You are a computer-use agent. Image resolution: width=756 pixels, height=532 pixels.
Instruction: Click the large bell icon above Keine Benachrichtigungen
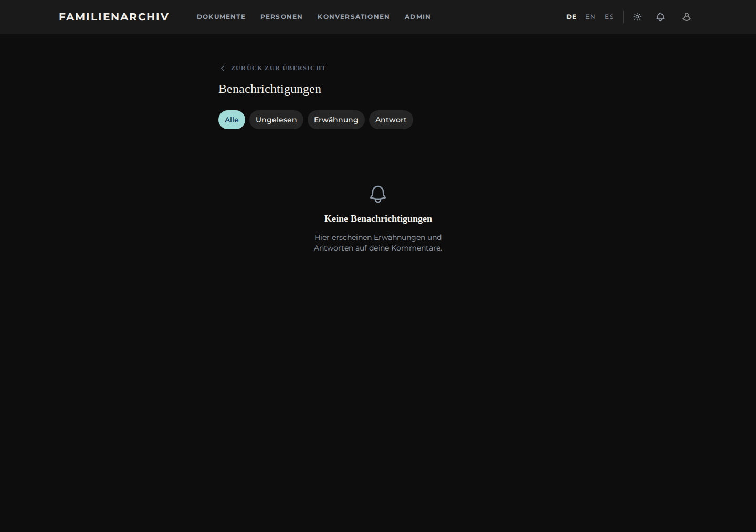[x=378, y=194]
